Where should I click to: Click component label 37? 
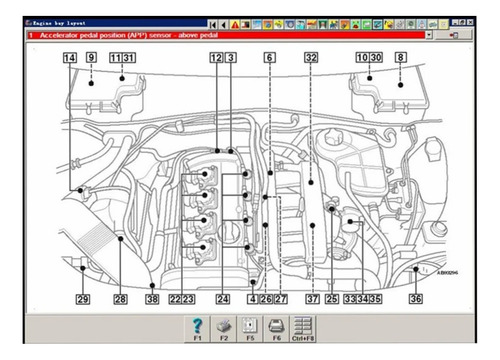point(313,299)
